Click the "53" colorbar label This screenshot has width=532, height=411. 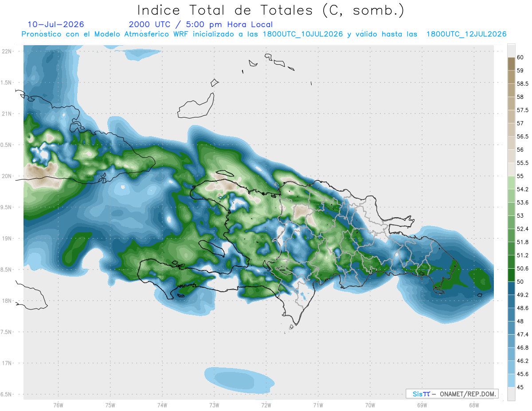pos(520,215)
